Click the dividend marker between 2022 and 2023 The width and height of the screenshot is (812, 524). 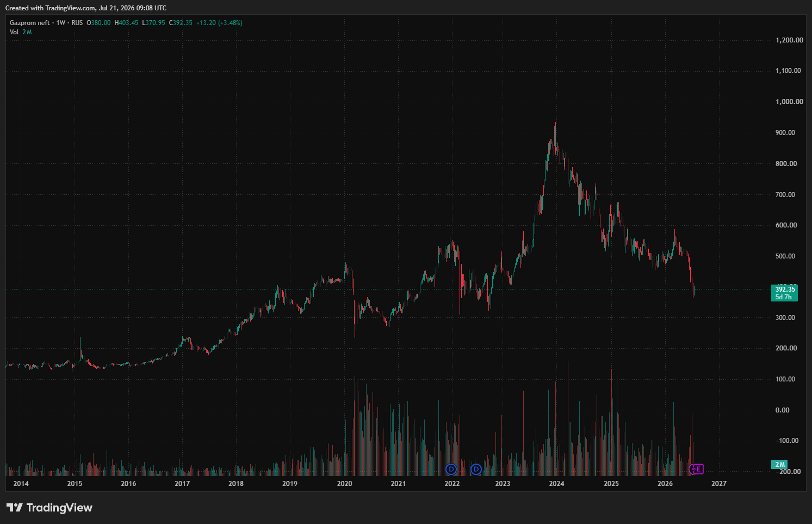tap(476, 469)
